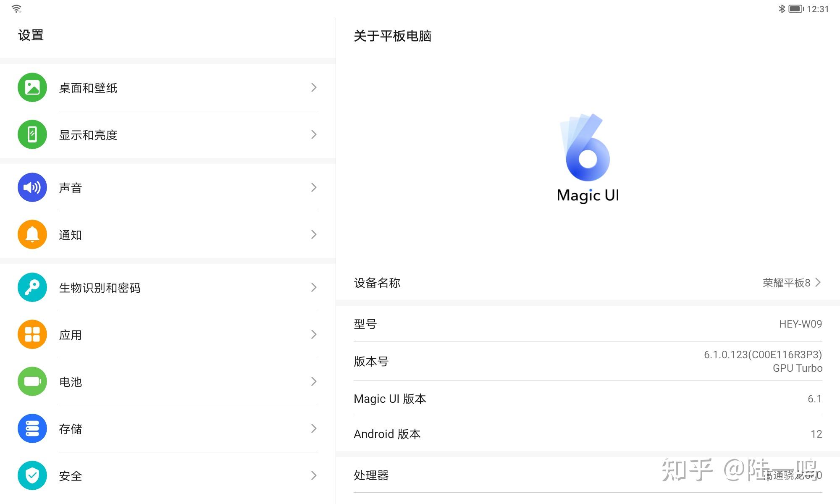This screenshot has width=840, height=504.
Task: Tap the GPU Turbo text
Action: point(798,368)
